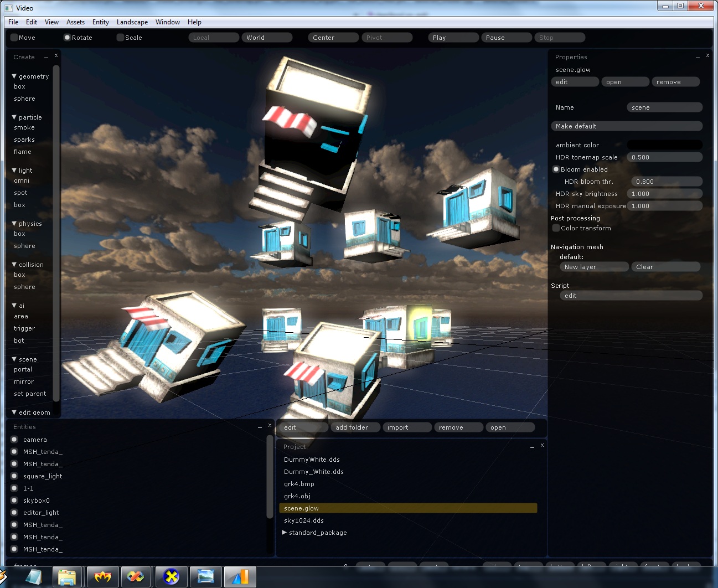Collapse the ai group in Create

click(x=14, y=306)
